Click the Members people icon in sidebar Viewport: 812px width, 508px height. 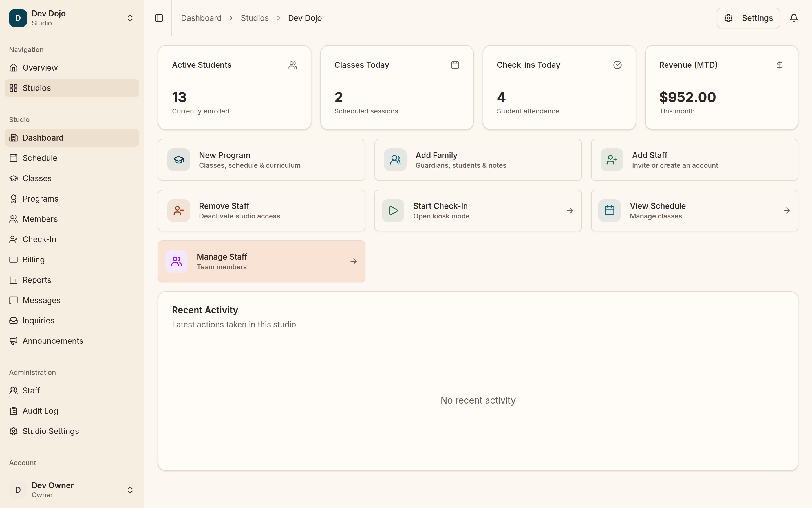click(14, 219)
